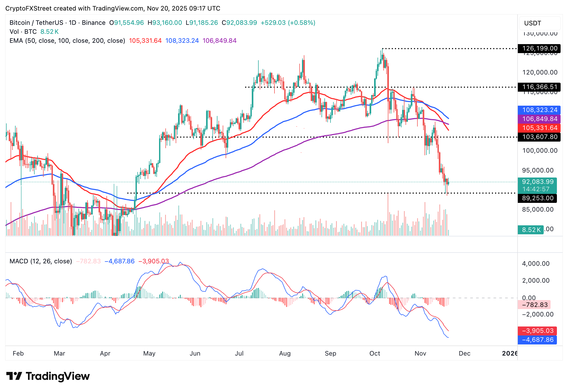Image resolution: width=568 pixels, height=392 pixels.
Task: Click the red 105,331.64 EMA value label
Action: click(x=539, y=128)
